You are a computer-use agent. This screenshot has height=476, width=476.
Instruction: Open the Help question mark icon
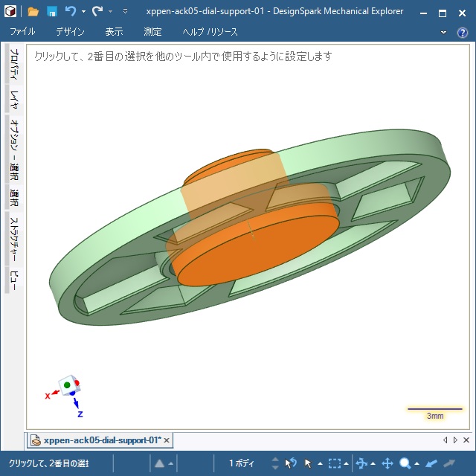462,32
